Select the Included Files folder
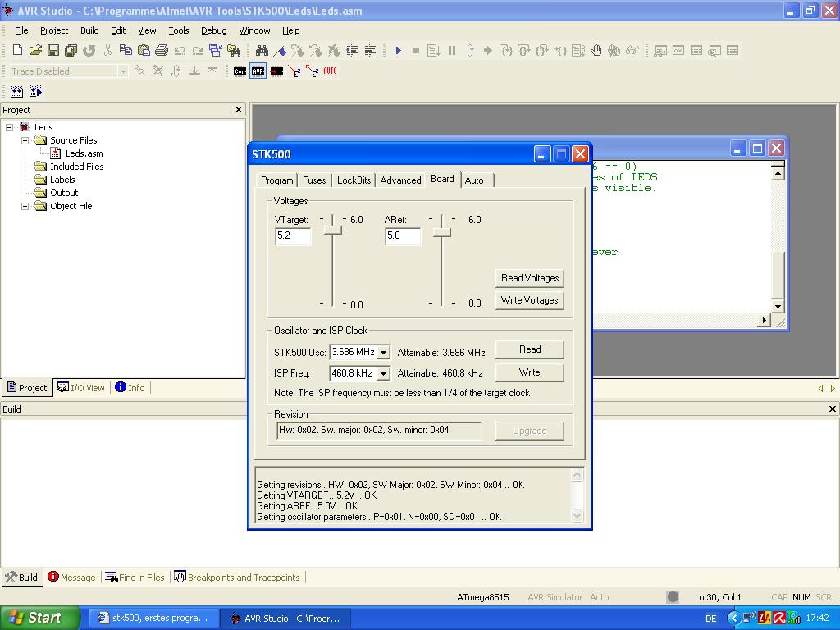The width and height of the screenshot is (840, 630). click(76, 167)
